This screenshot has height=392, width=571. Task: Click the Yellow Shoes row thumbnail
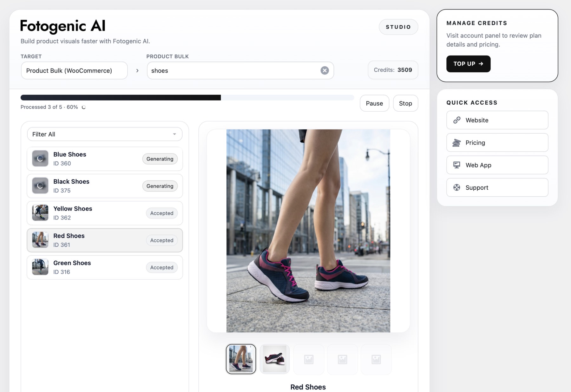click(40, 213)
